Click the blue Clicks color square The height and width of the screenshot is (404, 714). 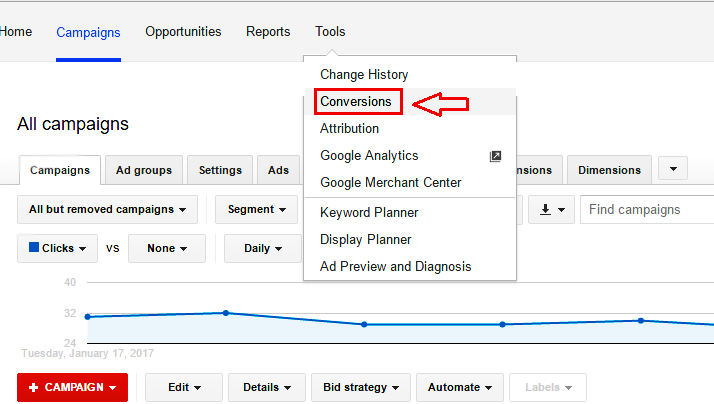tap(34, 248)
